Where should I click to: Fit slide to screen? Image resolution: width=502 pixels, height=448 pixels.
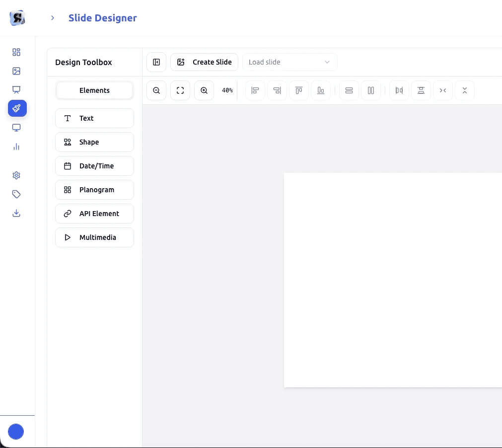[180, 90]
